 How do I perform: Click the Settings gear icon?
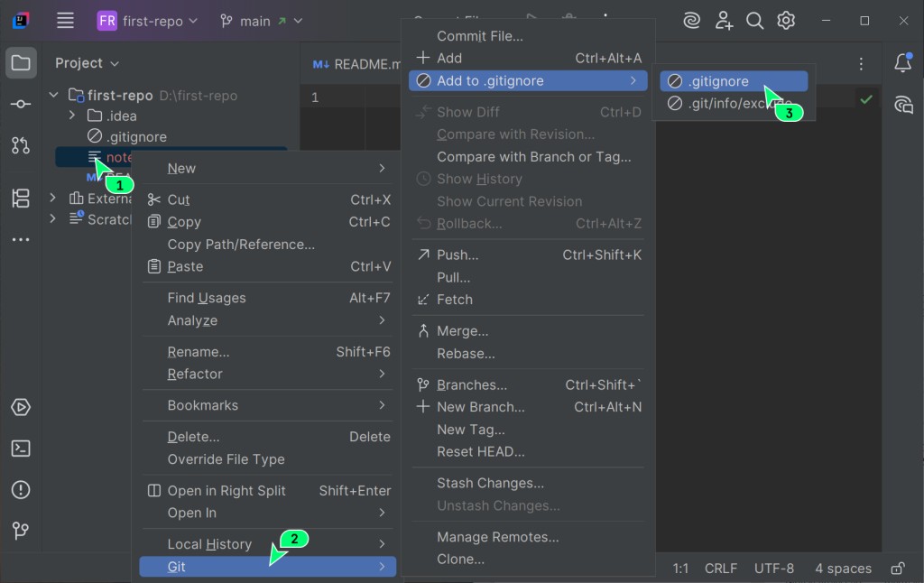pos(786,21)
